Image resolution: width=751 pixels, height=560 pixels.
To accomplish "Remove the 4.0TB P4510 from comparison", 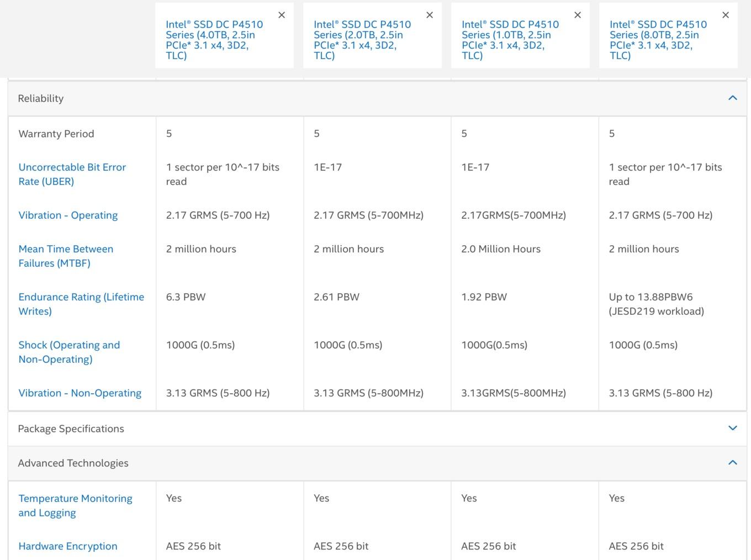I will (282, 15).
